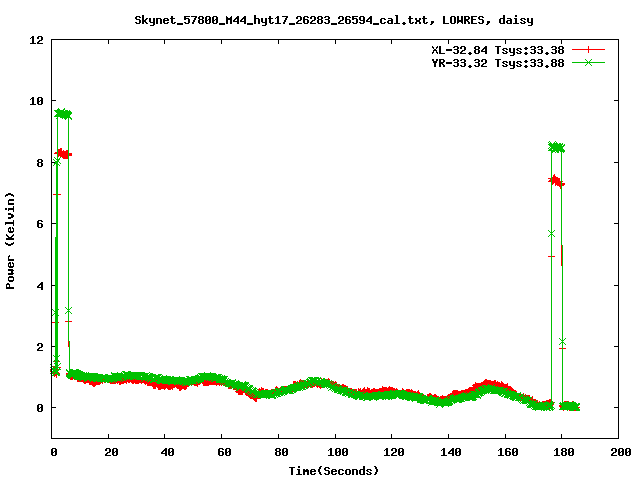Click y-axis tick label 4
This screenshot has height=480, width=640.
pyautogui.click(x=40, y=286)
